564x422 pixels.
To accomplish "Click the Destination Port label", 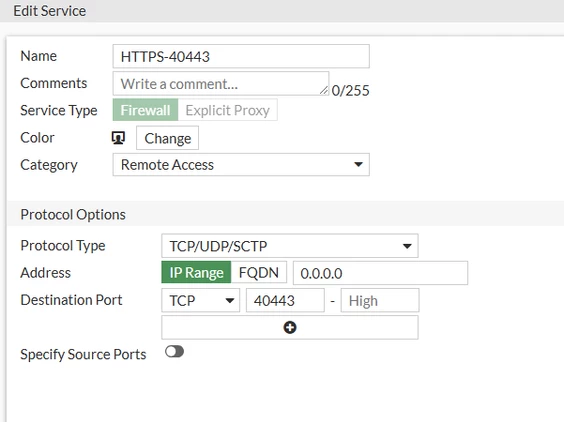I will [71, 300].
